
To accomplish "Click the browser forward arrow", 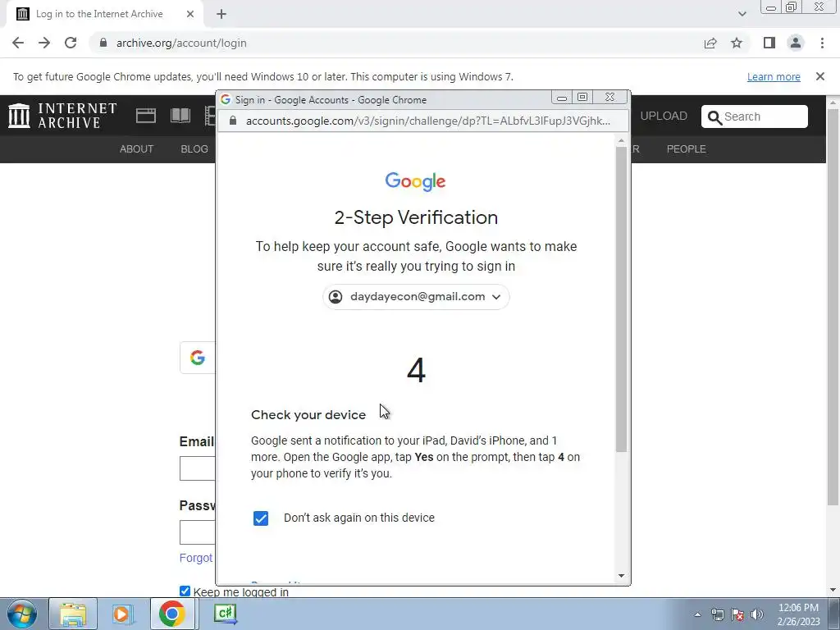I will pos(44,43).
